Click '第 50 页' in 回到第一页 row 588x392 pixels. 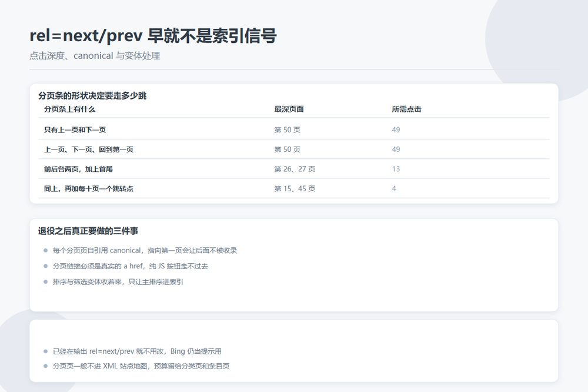pos(288,150)
